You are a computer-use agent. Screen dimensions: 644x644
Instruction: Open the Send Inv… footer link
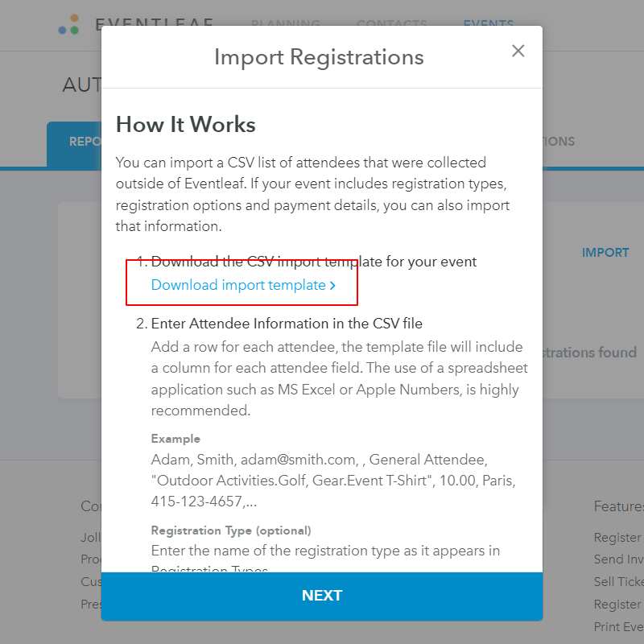618,559
